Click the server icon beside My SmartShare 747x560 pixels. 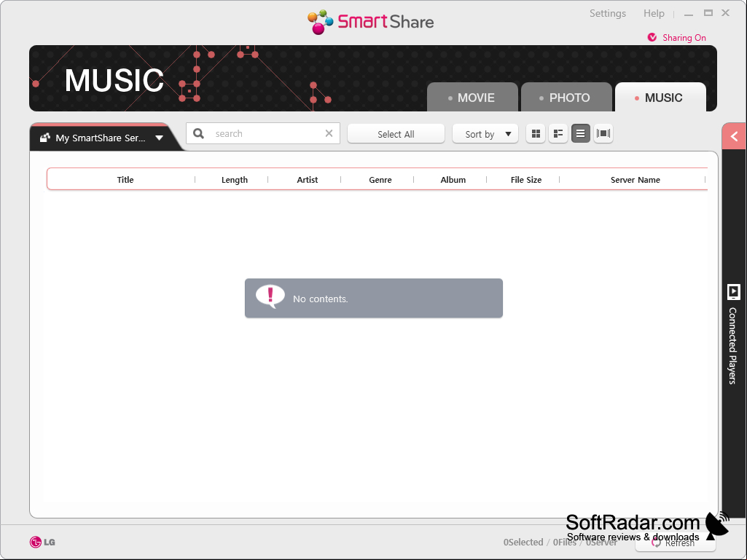[44, 138]
